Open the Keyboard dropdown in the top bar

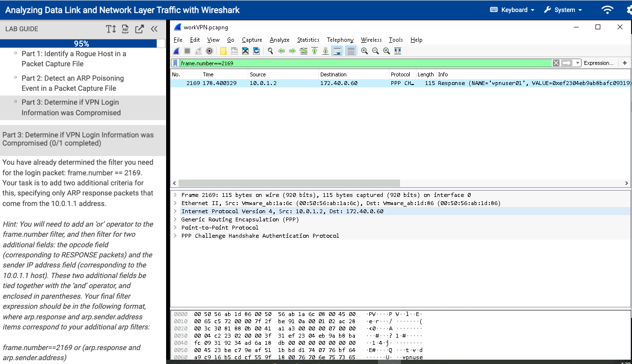(512, 10)
